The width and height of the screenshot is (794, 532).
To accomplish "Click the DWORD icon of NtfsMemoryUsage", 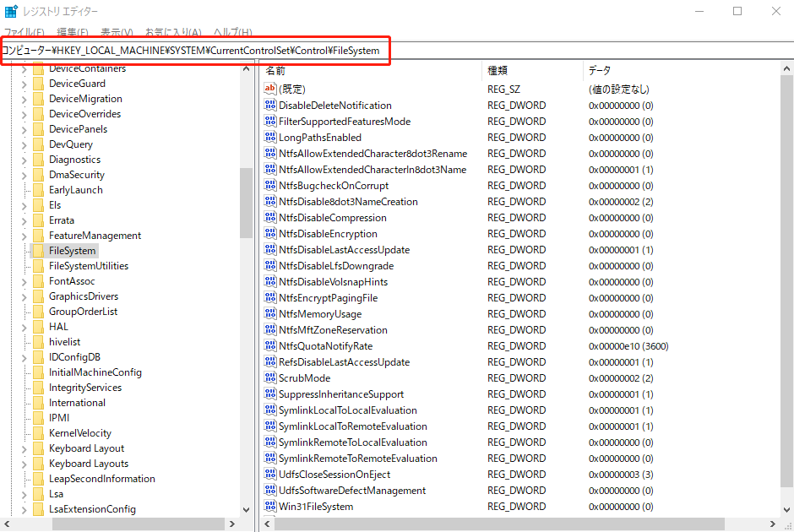I will (270, 313).
